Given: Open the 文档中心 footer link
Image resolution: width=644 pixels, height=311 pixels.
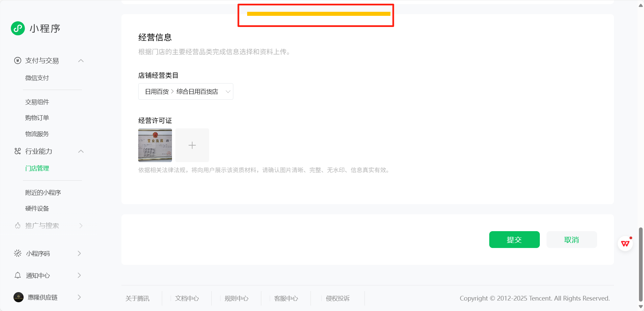Looking at the screenshot, I should pos(187,299).
